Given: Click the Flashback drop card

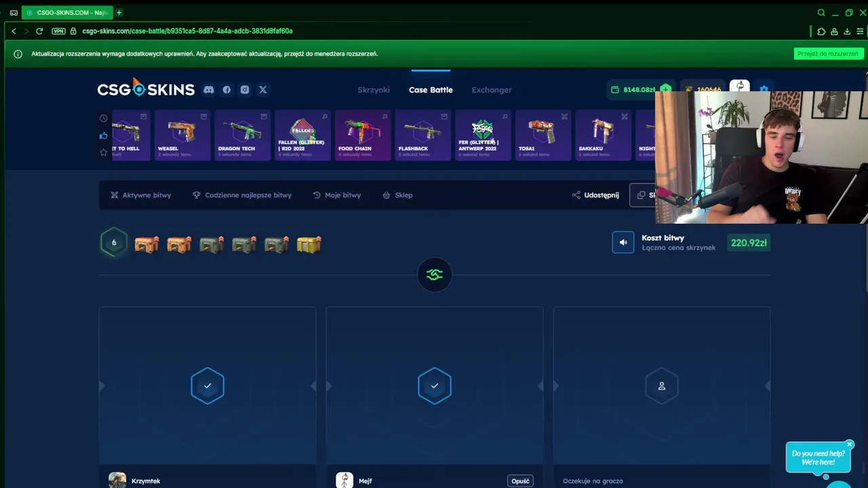Looking at the screenshot, I should click(423, 136).
